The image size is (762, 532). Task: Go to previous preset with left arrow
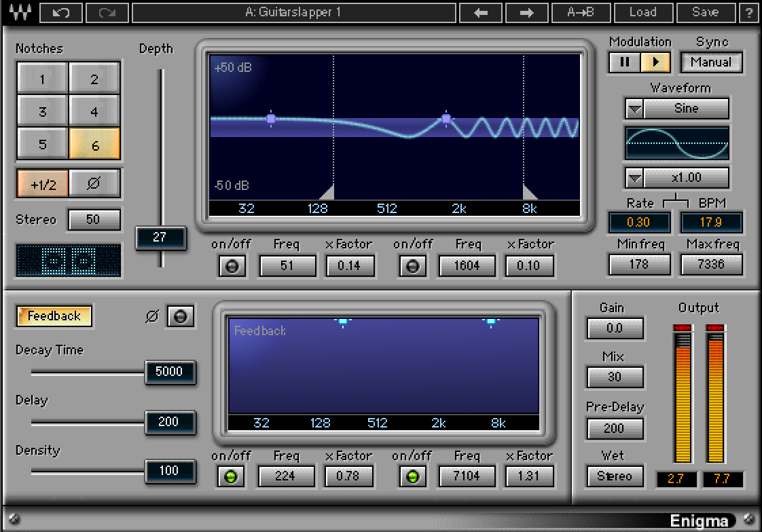[x=480, y=13]
